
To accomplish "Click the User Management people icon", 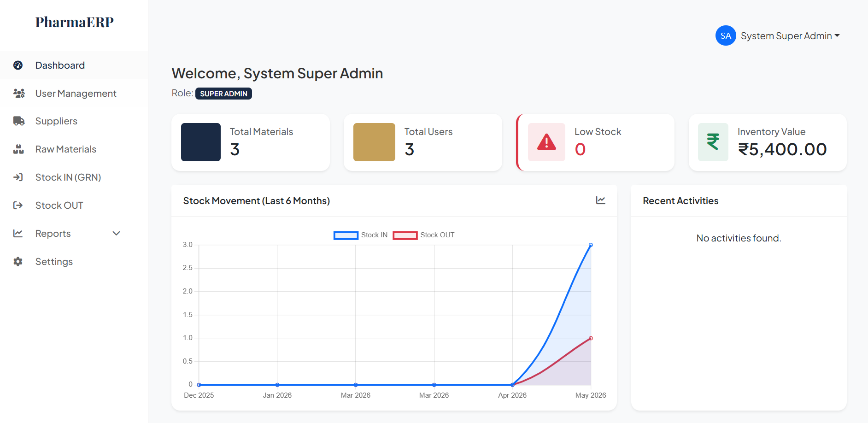I will (x=19, y=94).
